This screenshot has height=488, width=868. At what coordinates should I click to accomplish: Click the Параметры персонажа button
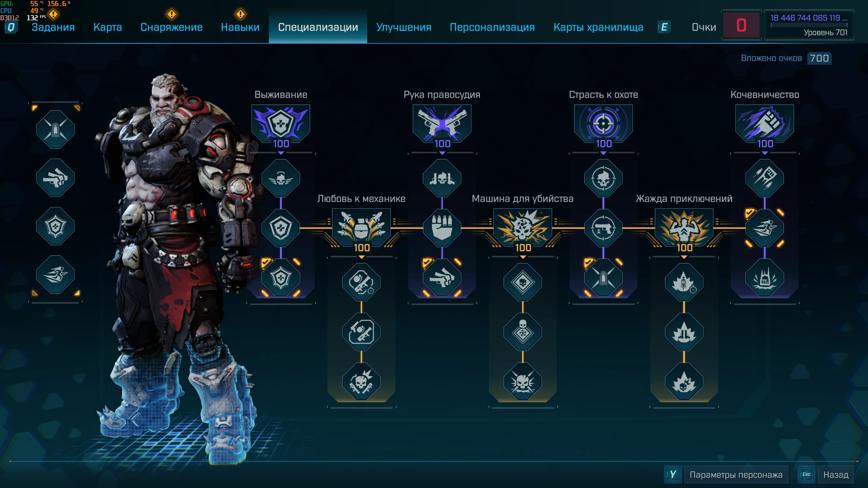coord(736,475)
